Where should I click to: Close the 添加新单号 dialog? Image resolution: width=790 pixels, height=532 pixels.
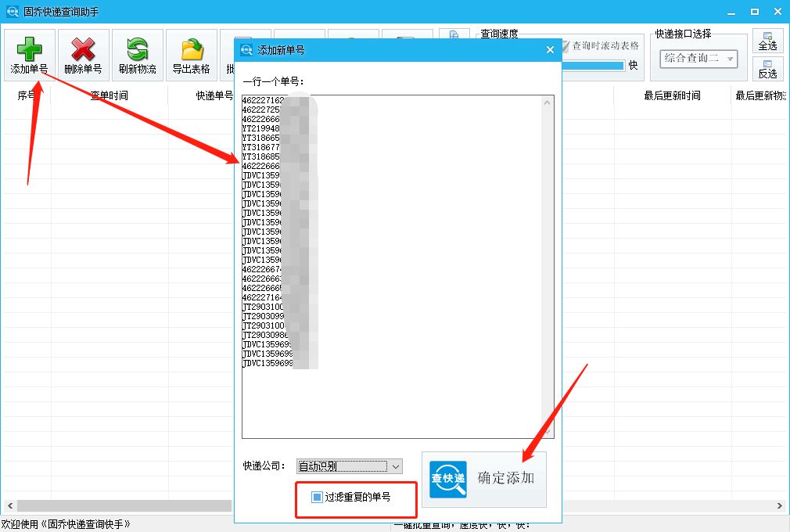coord(550,50)
